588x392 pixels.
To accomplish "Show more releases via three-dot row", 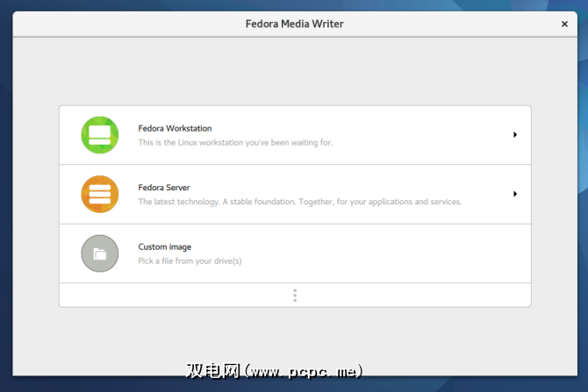I will coord(295,296).
